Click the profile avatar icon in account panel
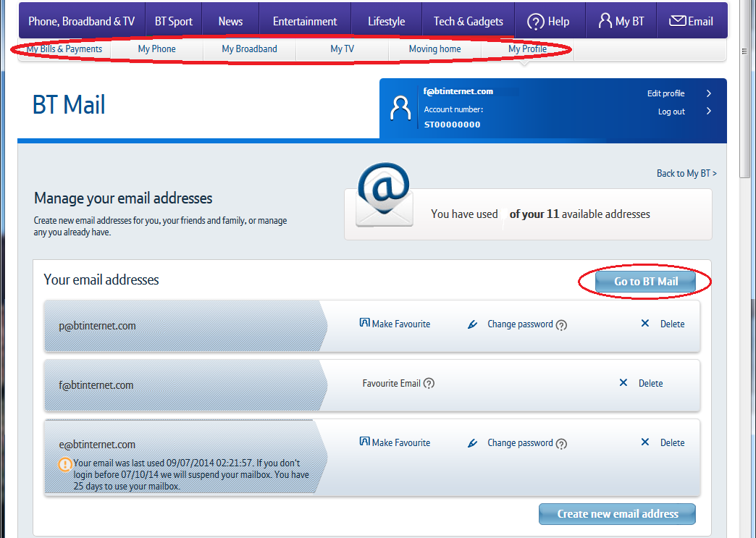 (400, 107)
